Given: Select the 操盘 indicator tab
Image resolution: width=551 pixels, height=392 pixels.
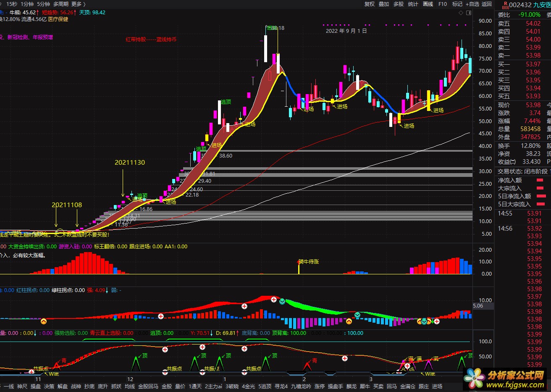Looking at the screenshot, I should [x=36, y=387].
